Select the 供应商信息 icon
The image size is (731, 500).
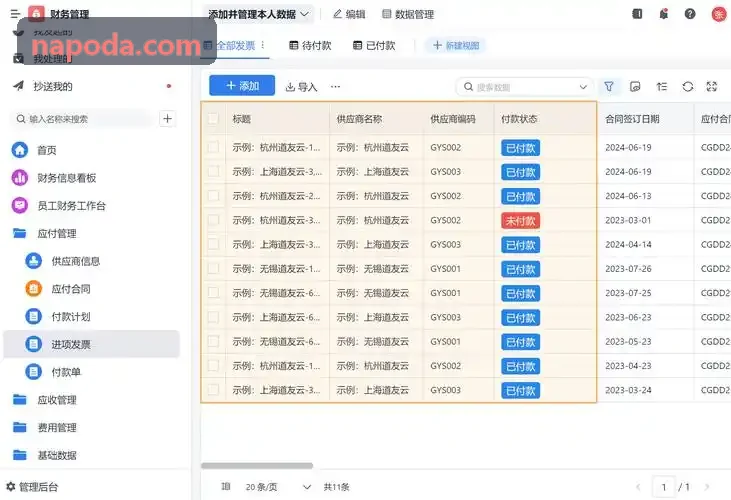pos(34,261)
